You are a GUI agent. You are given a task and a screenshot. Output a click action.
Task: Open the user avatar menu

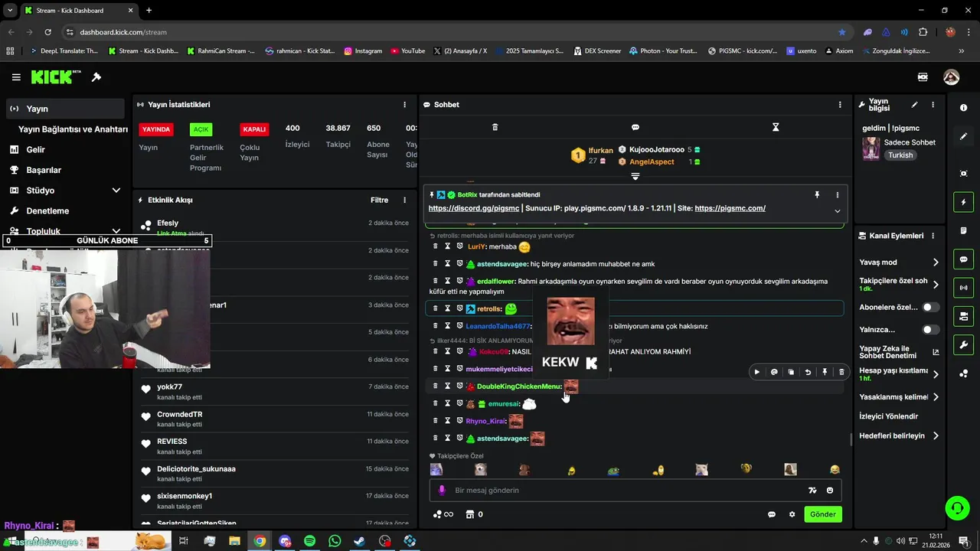951,77
